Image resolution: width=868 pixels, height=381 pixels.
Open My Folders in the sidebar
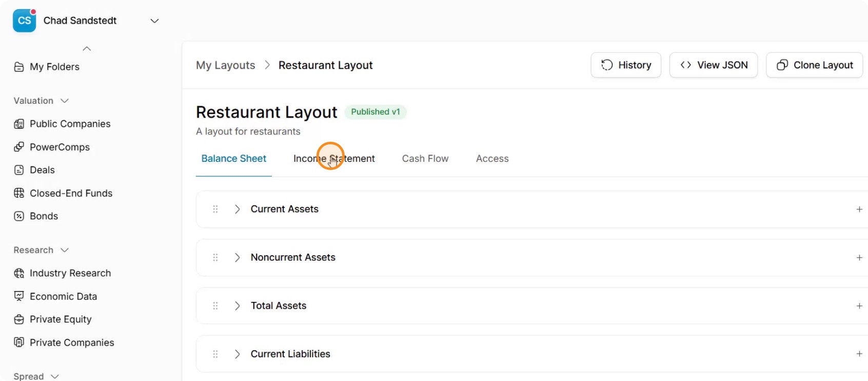click(x=54, y=67)
